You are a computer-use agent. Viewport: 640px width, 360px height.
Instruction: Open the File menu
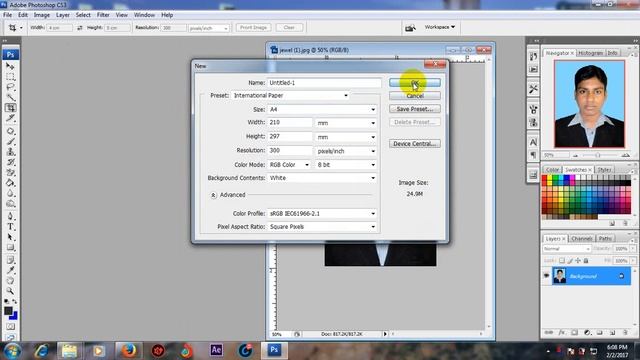point(7,15)
